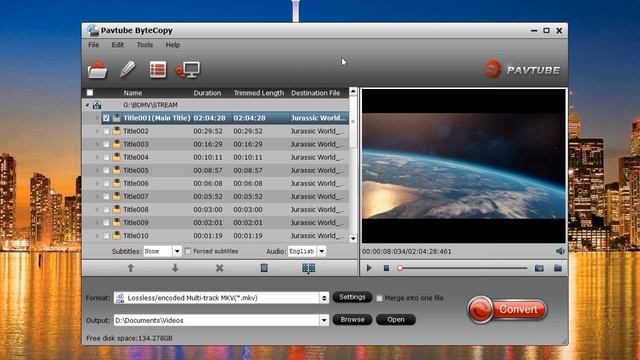Image resolution: width=640 pixels, height=360 pixels.
Task: Open the Help menu
Action: [173, 45]
